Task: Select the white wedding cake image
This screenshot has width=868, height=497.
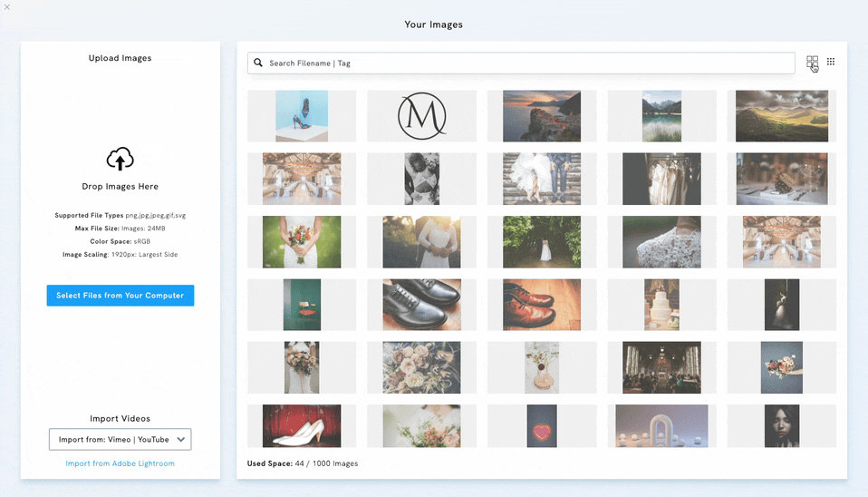Action: pos(661,305)
